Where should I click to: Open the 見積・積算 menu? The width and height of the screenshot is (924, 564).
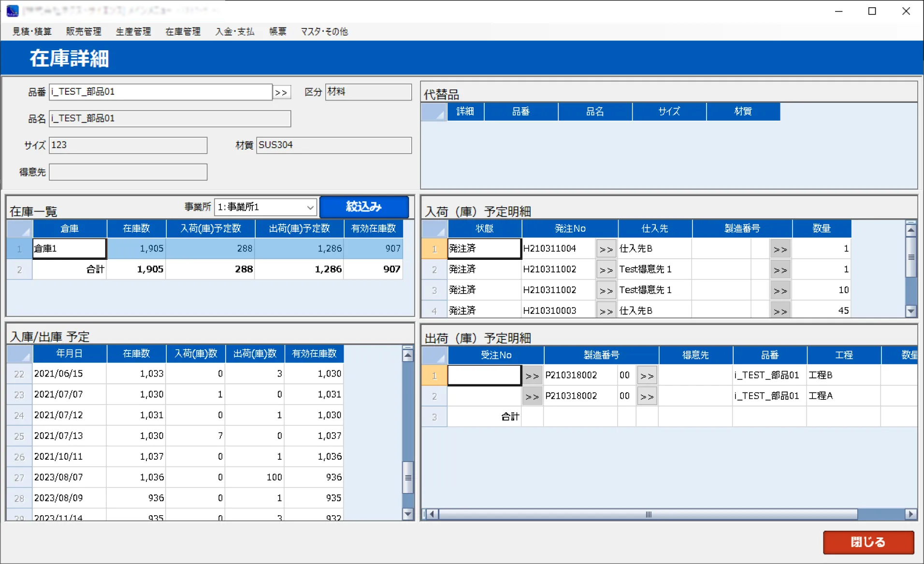click(32, 31)
